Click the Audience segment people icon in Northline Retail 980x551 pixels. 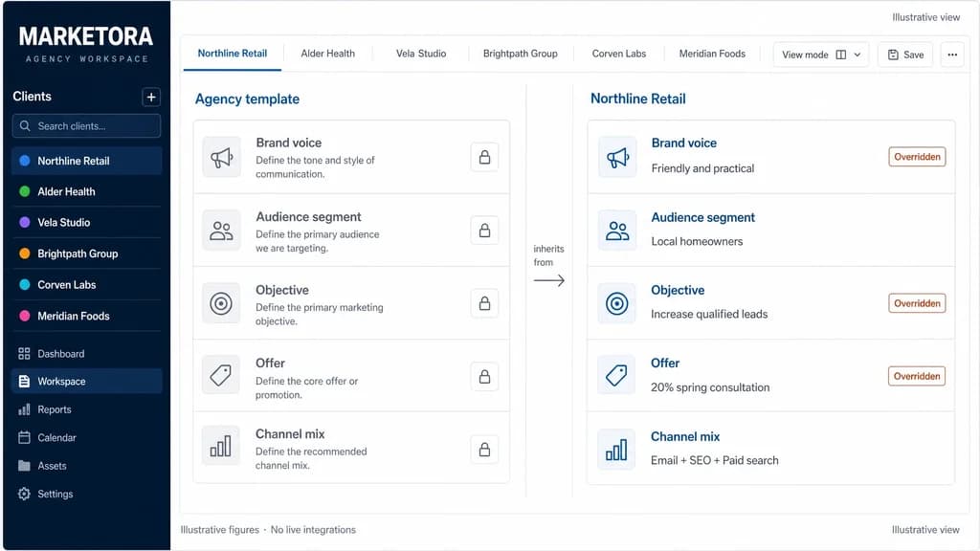617,231
